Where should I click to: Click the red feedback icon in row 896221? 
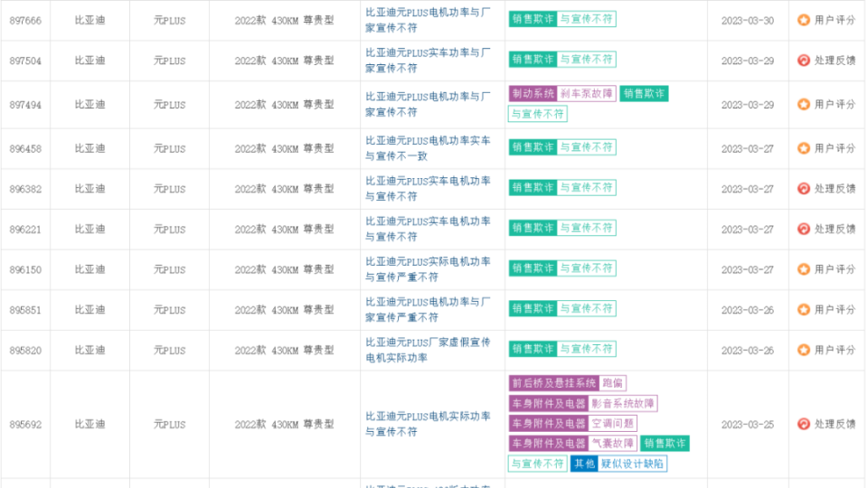point(803,230)
